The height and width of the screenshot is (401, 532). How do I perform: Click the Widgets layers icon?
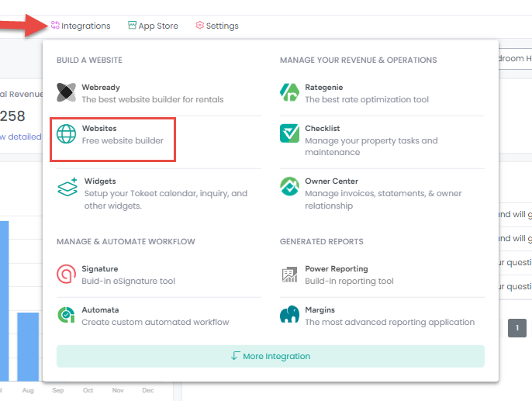[67, 187]
